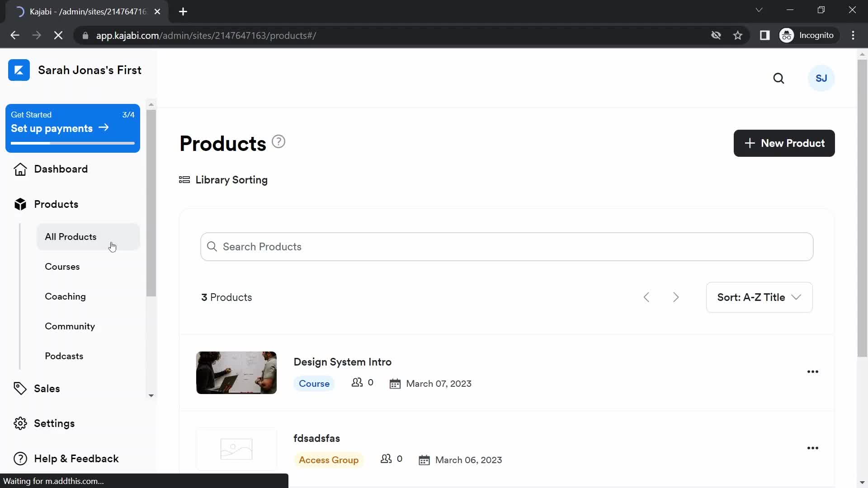Focus the Search Products input field
Screen dimensions: 868x488
(x=506, y=247)
